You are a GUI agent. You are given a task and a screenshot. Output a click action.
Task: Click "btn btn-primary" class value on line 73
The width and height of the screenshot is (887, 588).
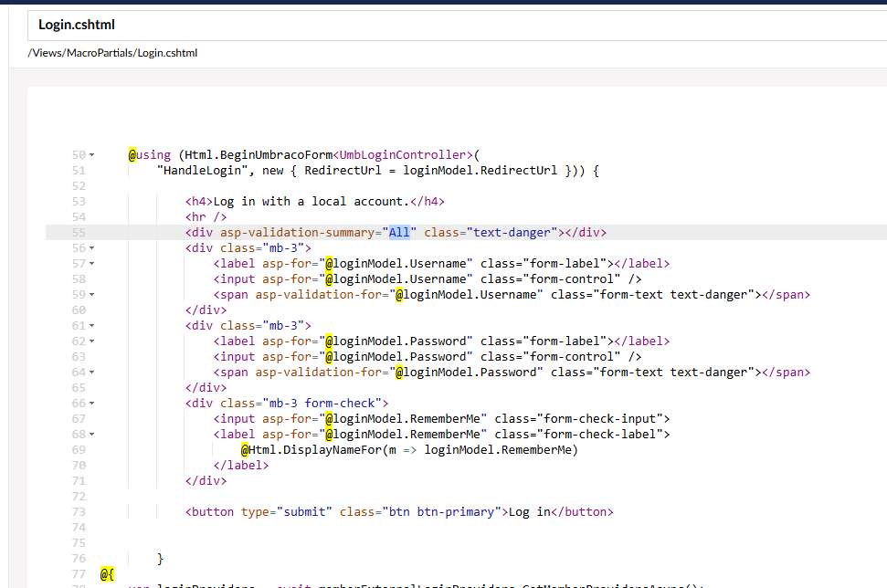pos(441,512)
